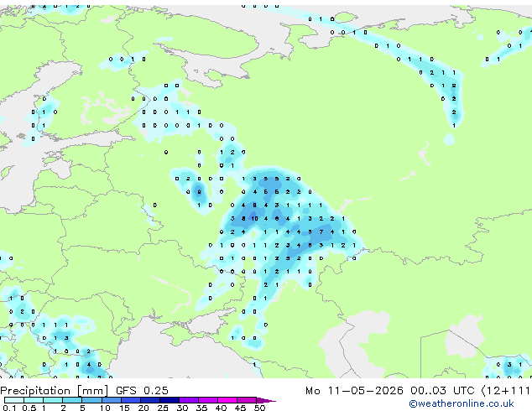The width and height of the screenshot is (532, 411).
Task: Click the weekday "Mo" text
Action: [x=312, y=391]
